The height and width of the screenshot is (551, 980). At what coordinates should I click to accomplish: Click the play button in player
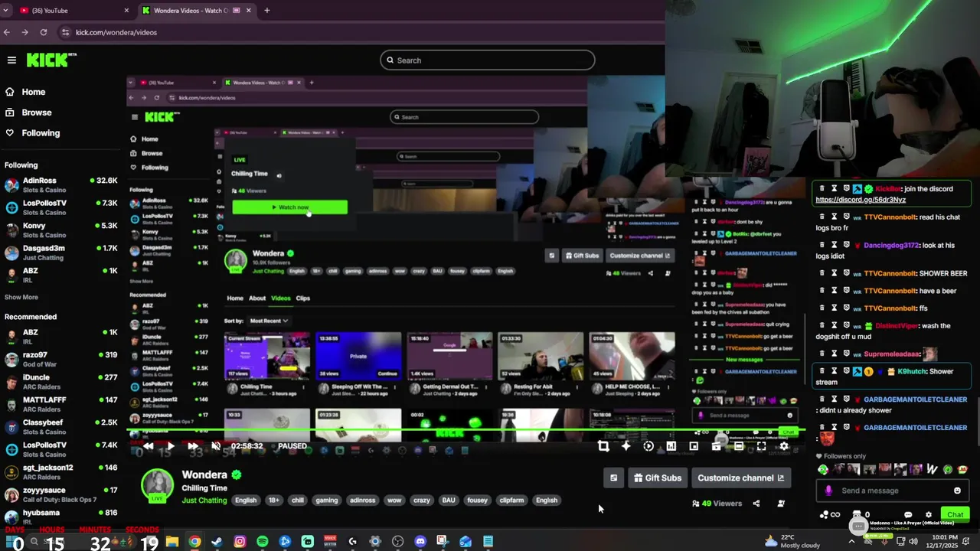[171, 446]
